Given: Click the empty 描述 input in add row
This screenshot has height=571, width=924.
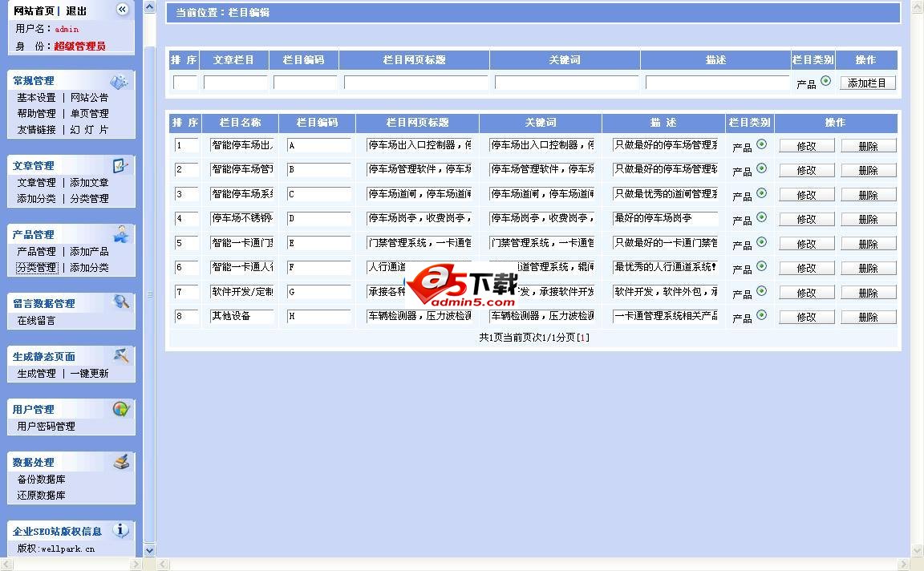Looking at the screenshot, I should tap(717, 83).
